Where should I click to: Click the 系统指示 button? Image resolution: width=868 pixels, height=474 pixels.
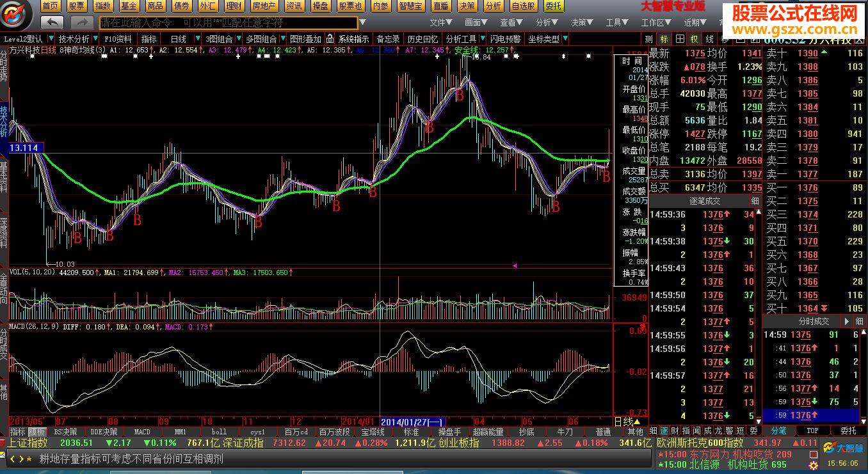354,39
